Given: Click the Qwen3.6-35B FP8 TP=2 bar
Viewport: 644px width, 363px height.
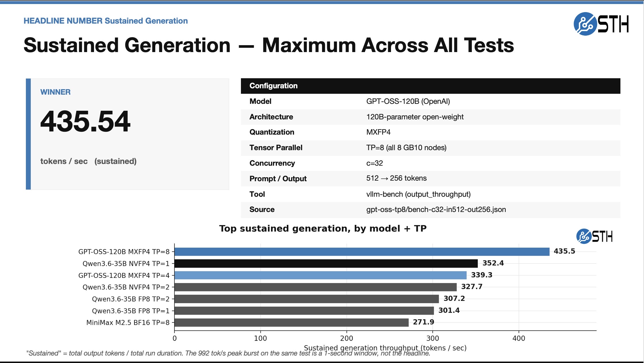Looking at the screenshot, I should 306,299.
